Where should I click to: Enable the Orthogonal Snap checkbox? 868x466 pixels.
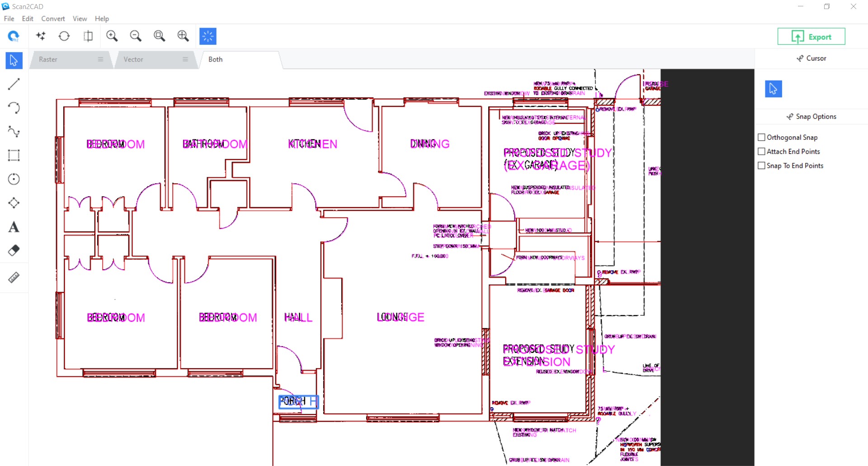[761, 137]
